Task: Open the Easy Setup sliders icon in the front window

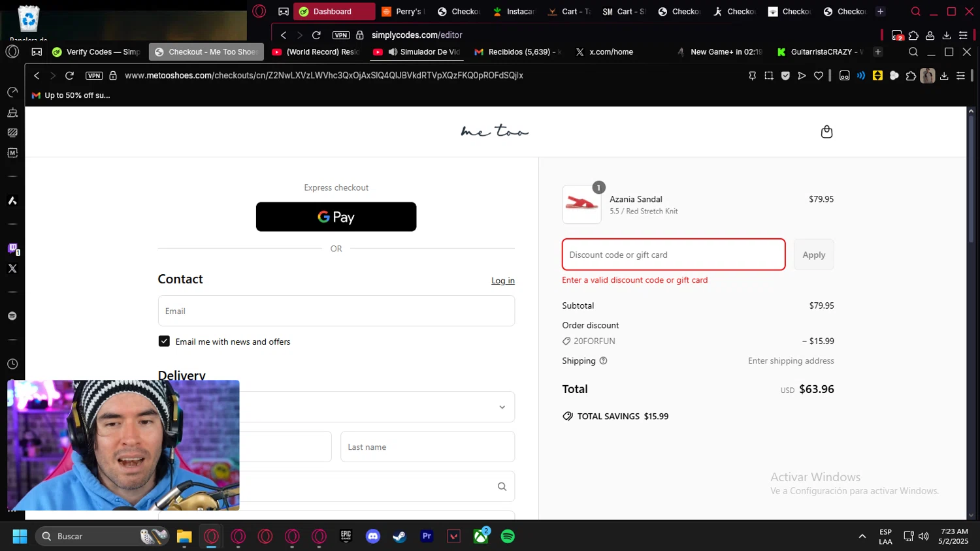Action: 960,76
